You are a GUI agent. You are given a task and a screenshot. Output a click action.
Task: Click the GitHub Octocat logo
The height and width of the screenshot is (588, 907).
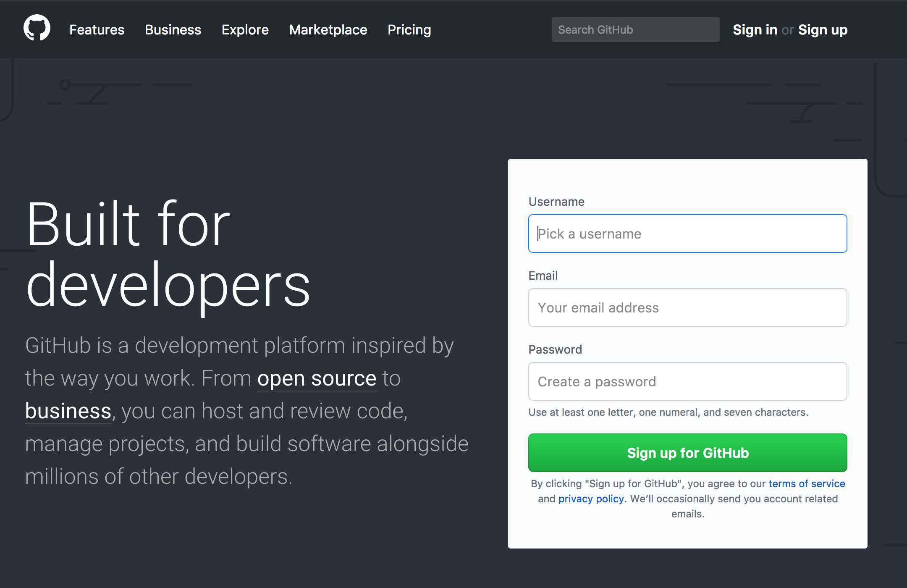point(37,29)
